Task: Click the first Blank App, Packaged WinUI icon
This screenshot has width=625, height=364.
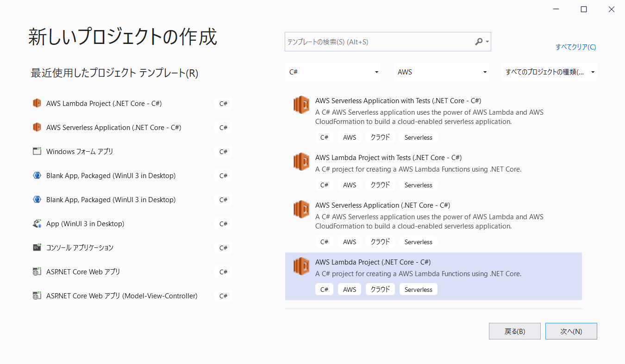Action: (x=37, y=175)
